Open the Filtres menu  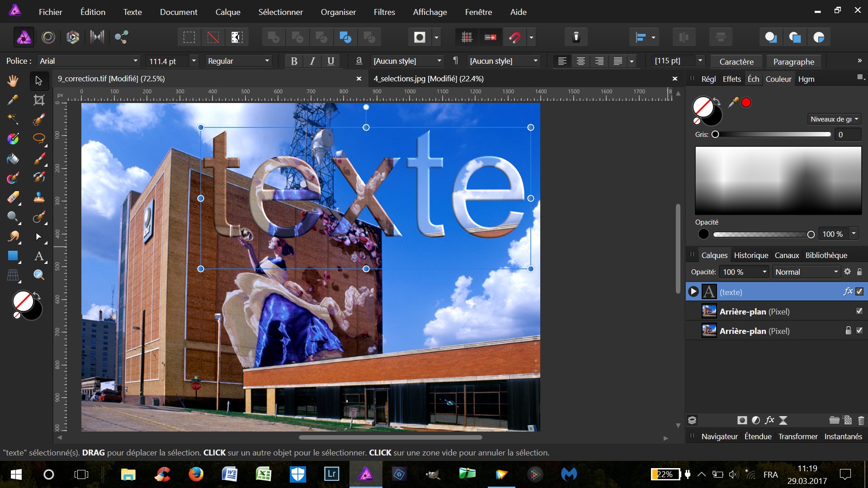tap(384, 12)
